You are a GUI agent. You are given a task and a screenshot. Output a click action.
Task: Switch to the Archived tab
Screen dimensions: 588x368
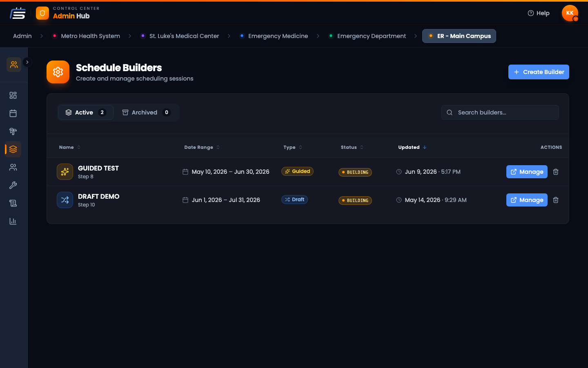coord(146,112)
